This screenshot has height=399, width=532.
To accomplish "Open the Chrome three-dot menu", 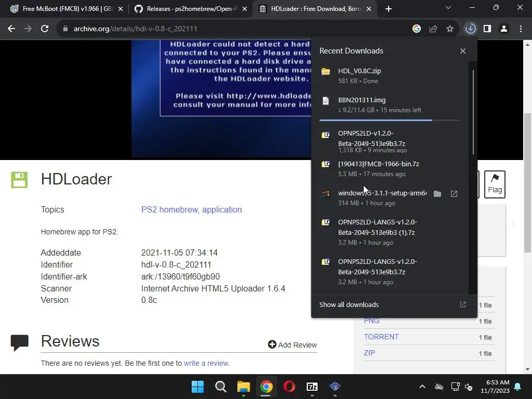I will [521, 29].
